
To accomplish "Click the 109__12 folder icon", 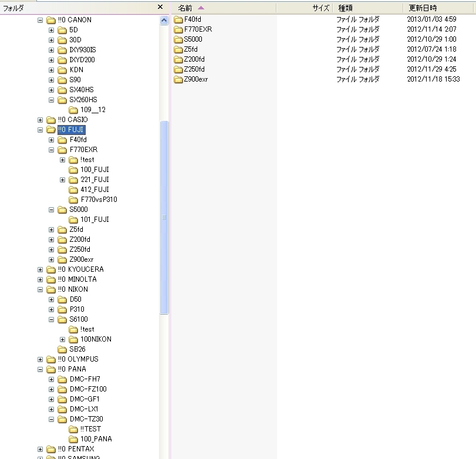I will (73, 110).
